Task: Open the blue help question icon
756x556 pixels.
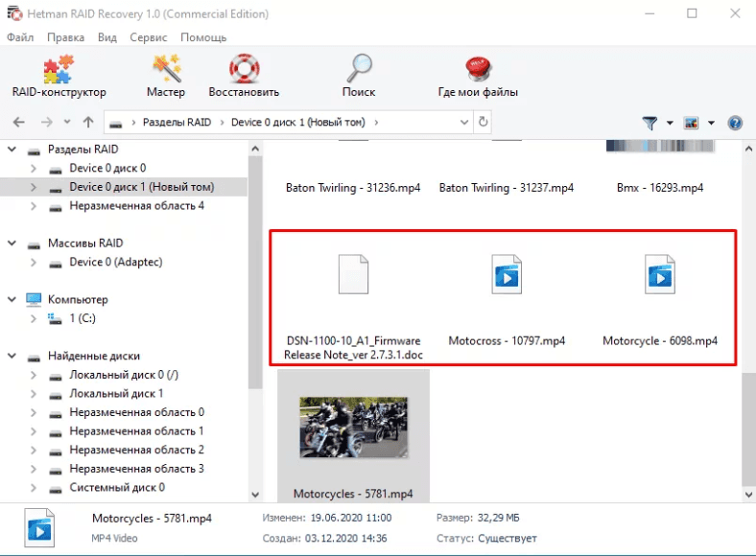Action: tap(735, 123)
